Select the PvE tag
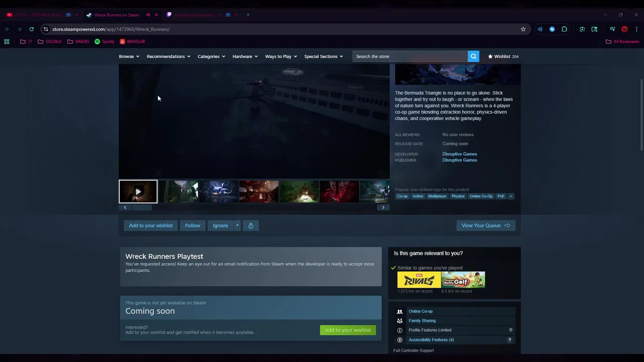644x362 pixels. coord(501,196)
